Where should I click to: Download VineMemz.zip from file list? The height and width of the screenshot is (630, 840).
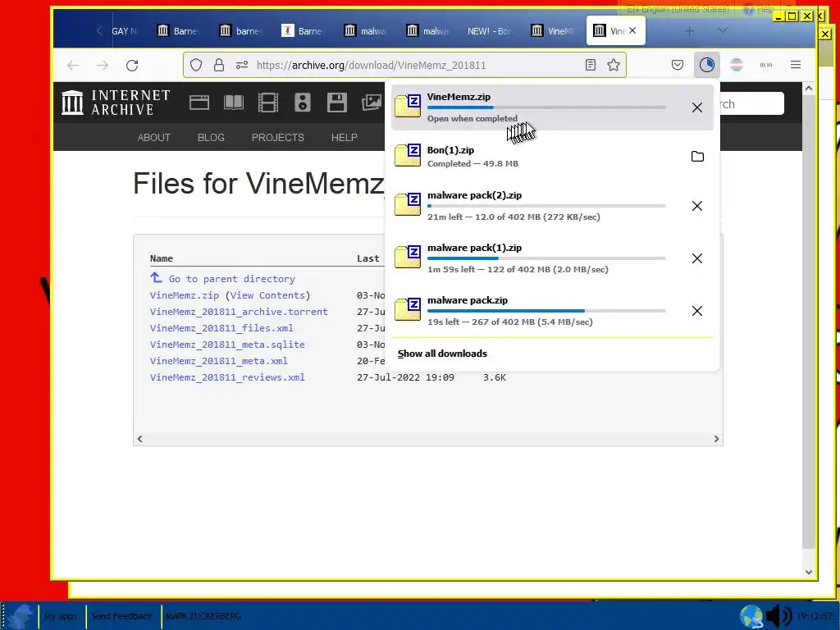point(185,295)
